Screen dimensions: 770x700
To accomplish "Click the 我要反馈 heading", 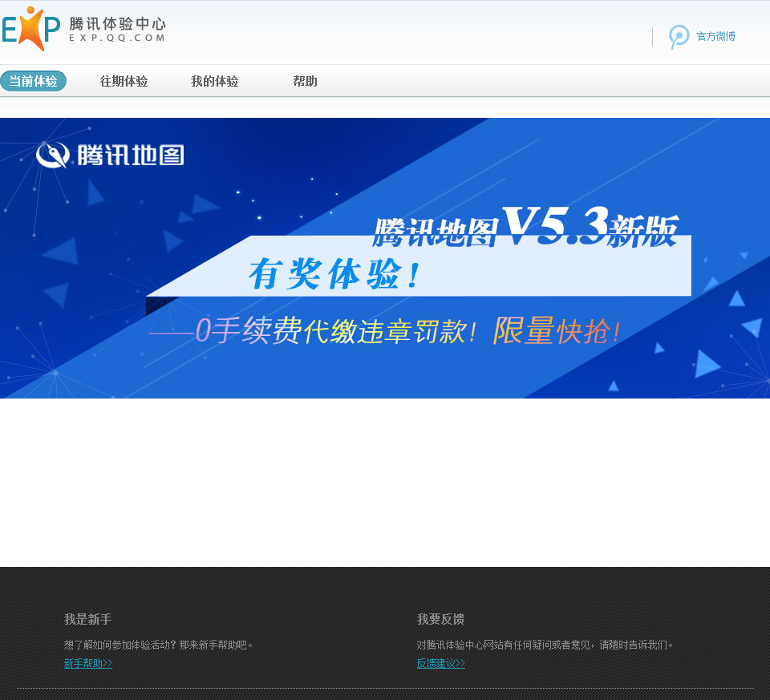I will point(440,619).
